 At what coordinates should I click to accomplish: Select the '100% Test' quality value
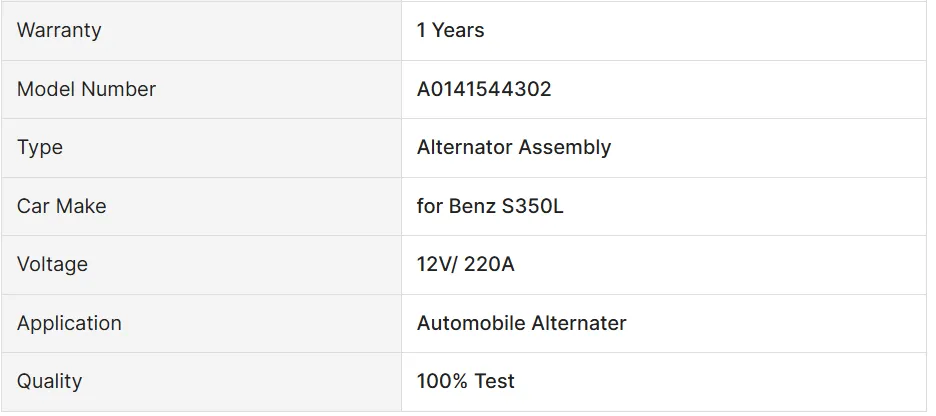click(x=466, y=381)
